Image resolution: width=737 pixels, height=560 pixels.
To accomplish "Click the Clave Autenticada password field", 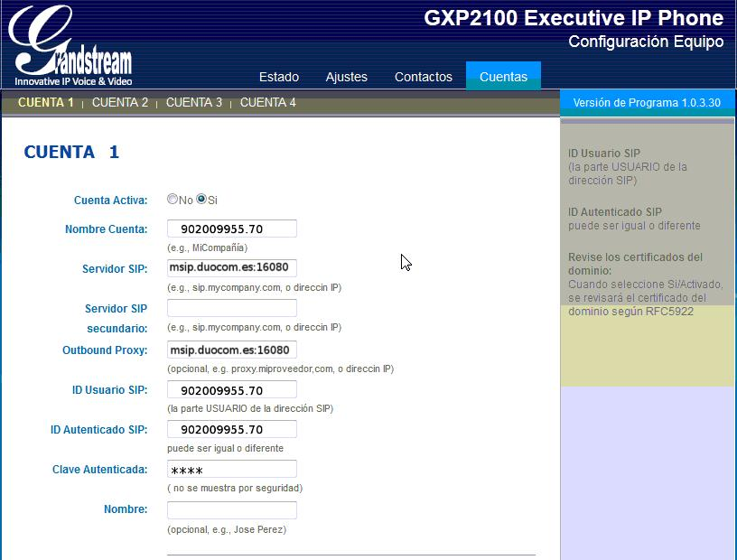I will point(231,469).
